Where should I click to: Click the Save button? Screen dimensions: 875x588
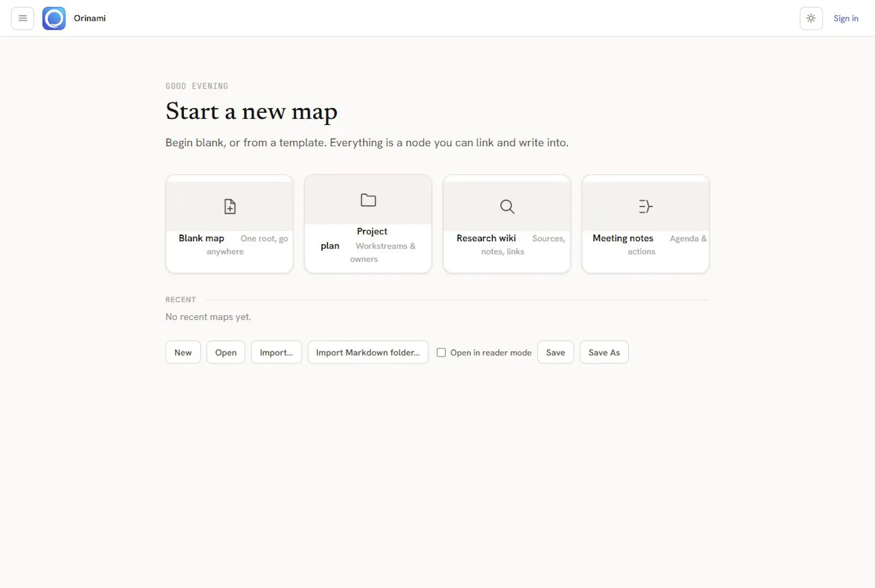556,352
